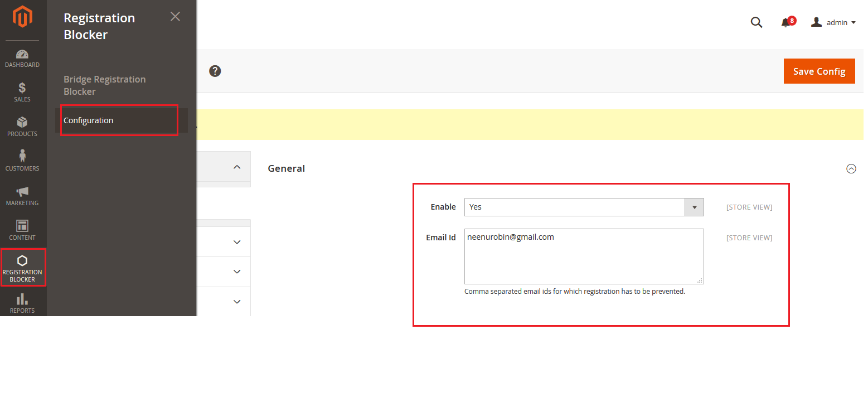
Task: Open the notifications bell
Action: pyautogui.click(x=786, y=22)
